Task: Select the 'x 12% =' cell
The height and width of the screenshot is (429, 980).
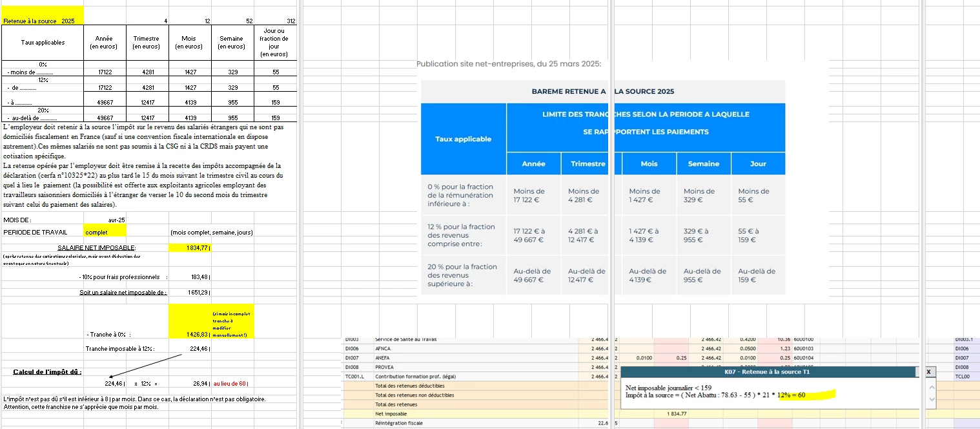Action: point(146,384)
